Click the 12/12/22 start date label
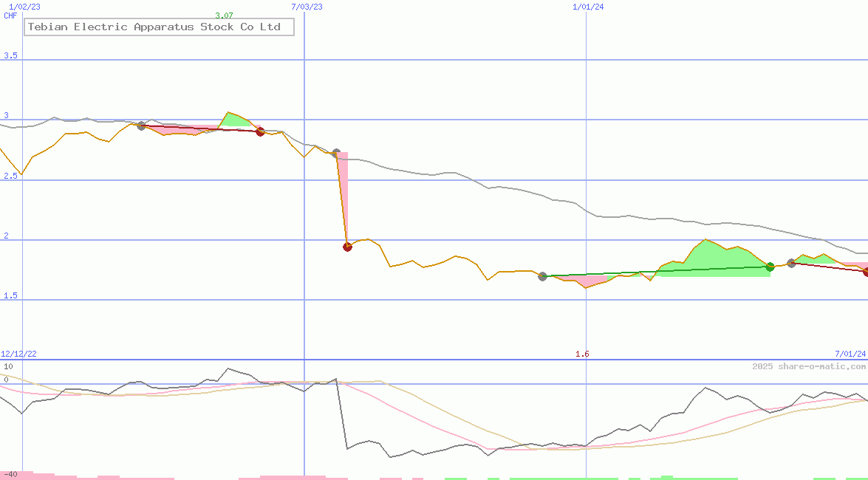Image resolution: width=868 pixels, height=480 pixels. (19, 354)
